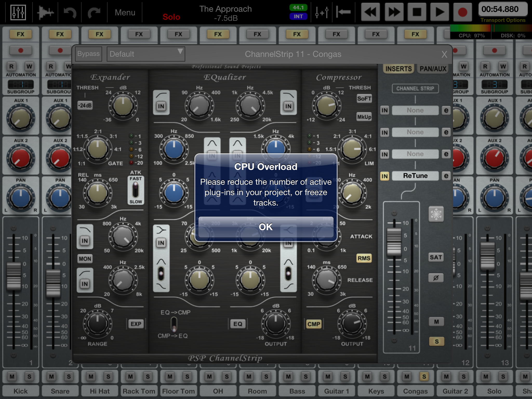532x399 pixels.
Task: Flip the ATK FAST/SLOW switch
Action: [136, 190]
